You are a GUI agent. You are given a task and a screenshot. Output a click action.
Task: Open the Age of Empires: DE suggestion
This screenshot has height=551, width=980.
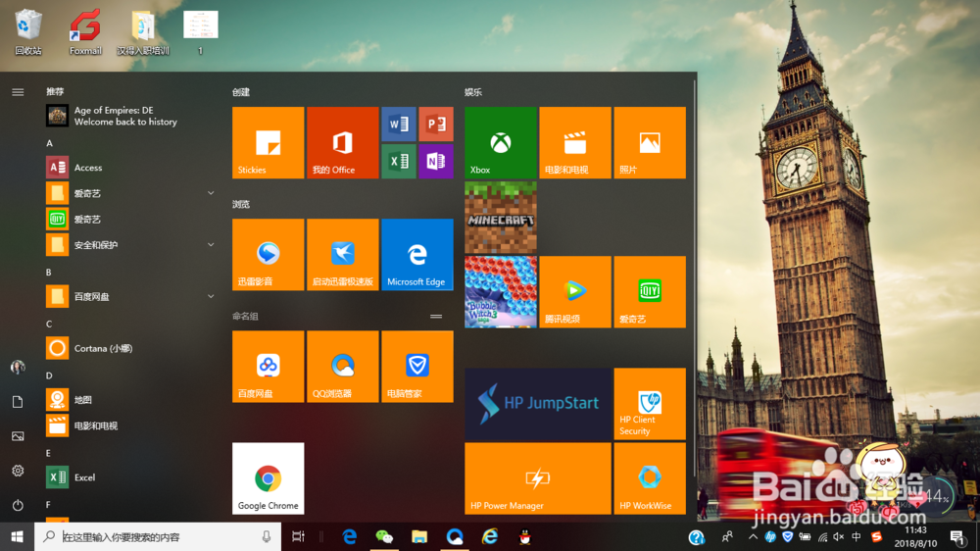131,116
